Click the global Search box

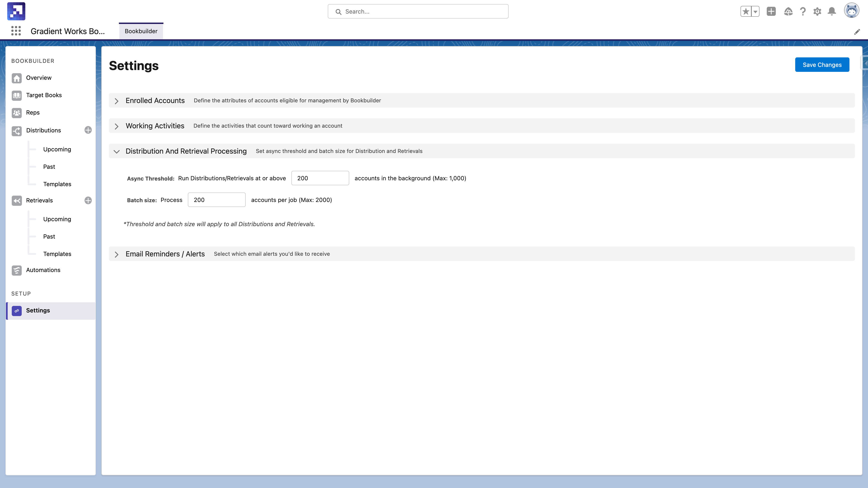point(418,12)
